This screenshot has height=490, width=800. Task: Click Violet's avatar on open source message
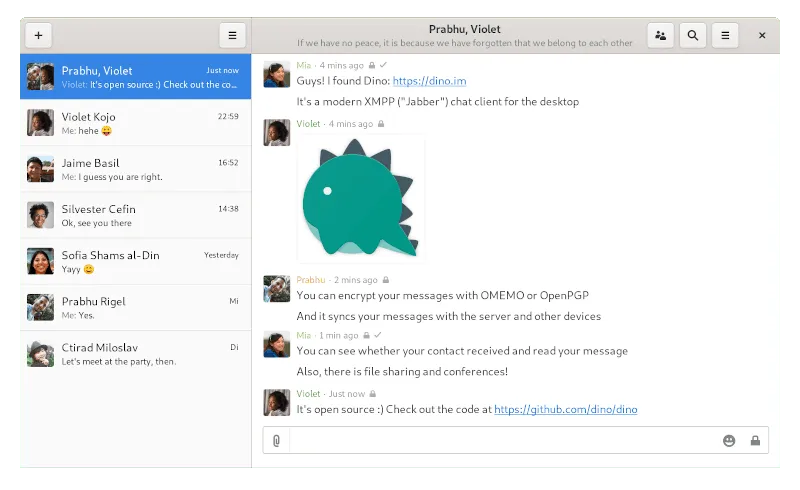pos(277,403)
